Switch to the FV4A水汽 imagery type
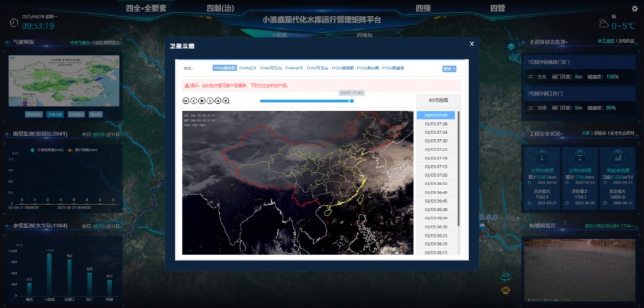This screenshot has height=308, width=644. (294, 68)
